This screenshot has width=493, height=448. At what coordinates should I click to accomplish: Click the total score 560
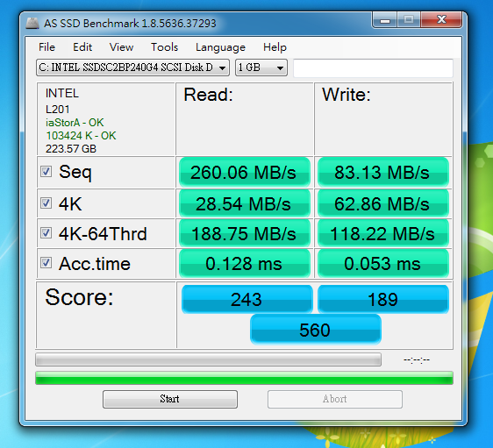click(x=315, y=330)
